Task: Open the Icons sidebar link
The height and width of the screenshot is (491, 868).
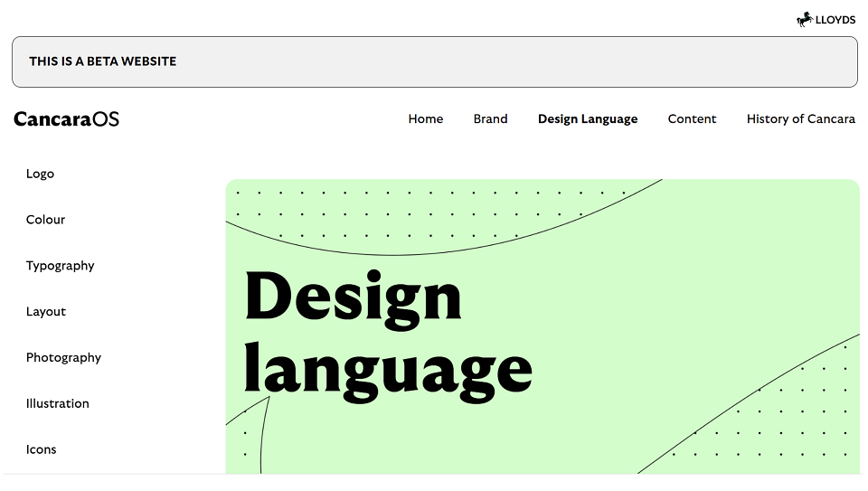Action: (41, 449)
